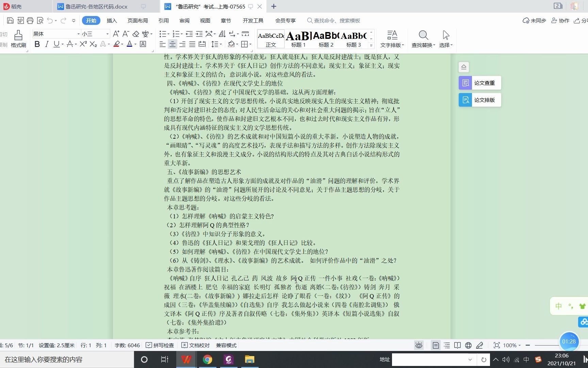Viewport: 588px width, 368px height.
Task: Toggle italic formatting
Action: [47, 44]
